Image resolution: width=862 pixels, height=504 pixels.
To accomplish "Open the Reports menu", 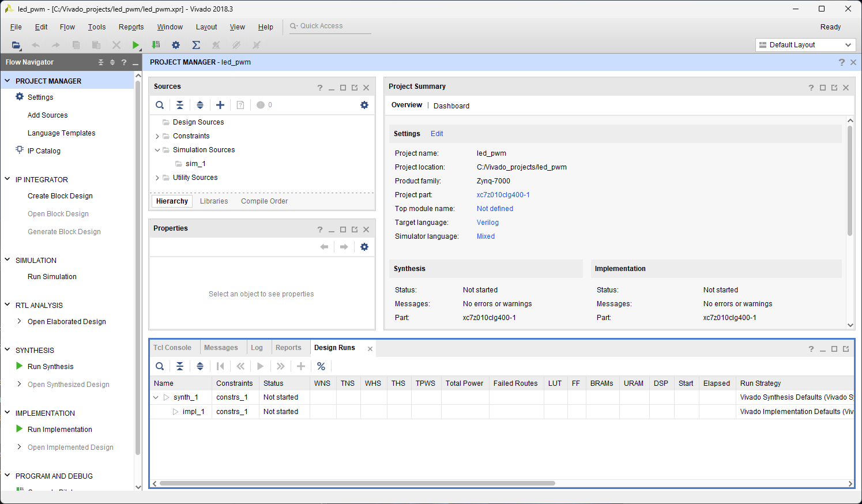I will (x=131, y=27).
